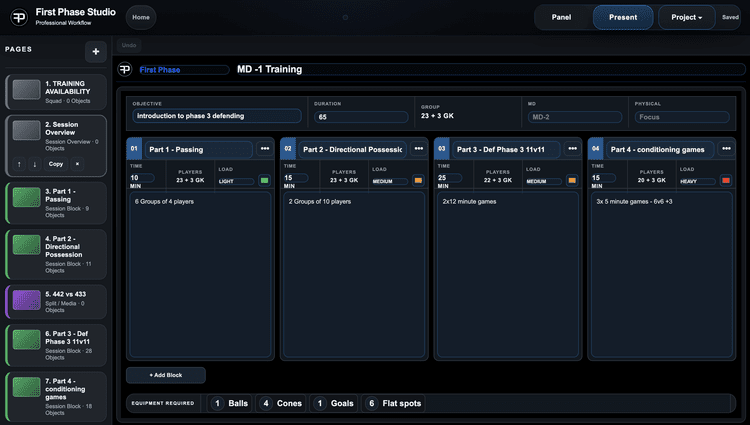Screen dimensions: 750x425
Task: Click the add page plus icon
Action: [96, 52]
